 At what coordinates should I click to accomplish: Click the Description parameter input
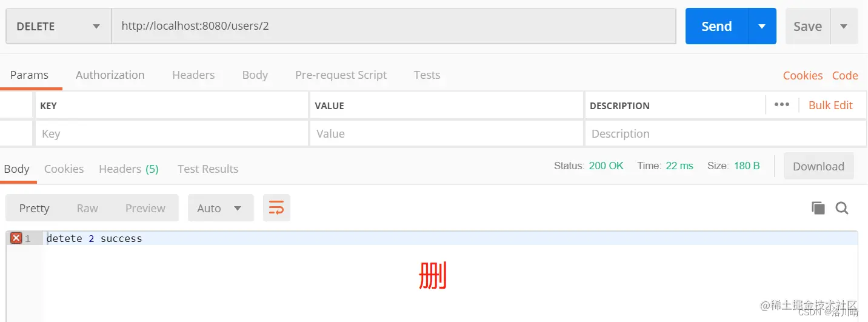point(726,133)
